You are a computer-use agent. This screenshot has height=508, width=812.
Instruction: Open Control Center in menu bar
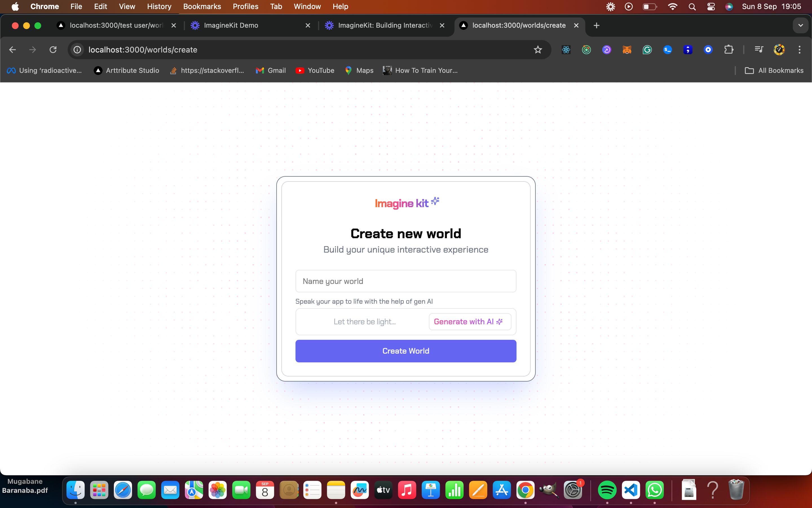click(x=711, y=6)
